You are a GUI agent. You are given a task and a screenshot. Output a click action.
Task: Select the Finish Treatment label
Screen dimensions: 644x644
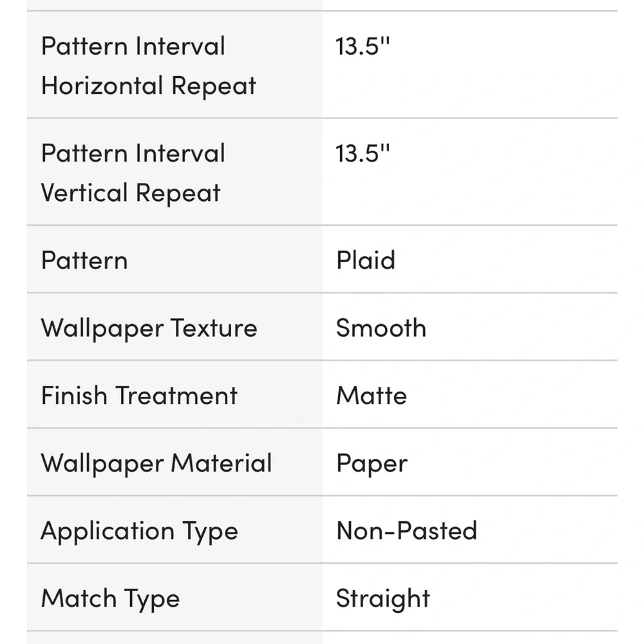(x=139, y=395)
